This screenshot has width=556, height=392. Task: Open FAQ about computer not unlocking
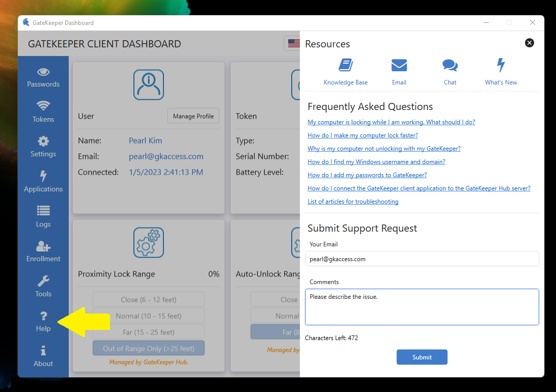pyautogui.click(x=384, y=149)
